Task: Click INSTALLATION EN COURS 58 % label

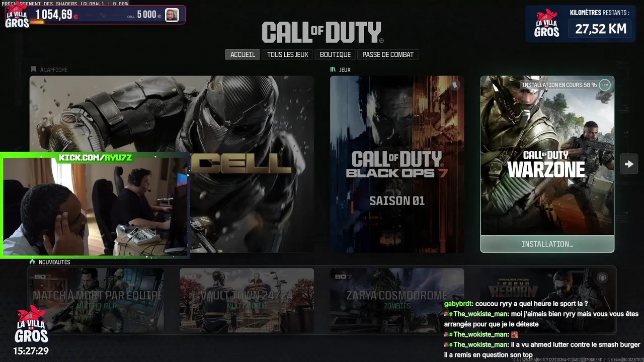Action: (x=559, y=85)
